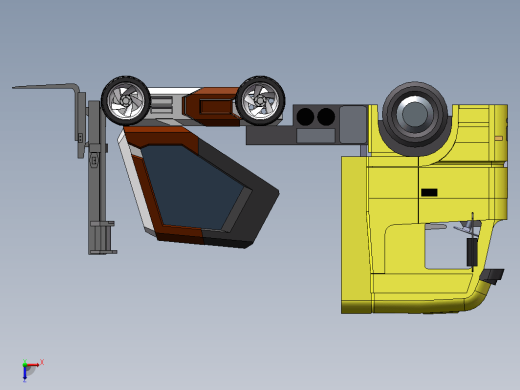Click the blue Z axis arrow of triad
The height and width of the screenshot is (390, 520).
(x=25, y=374)
